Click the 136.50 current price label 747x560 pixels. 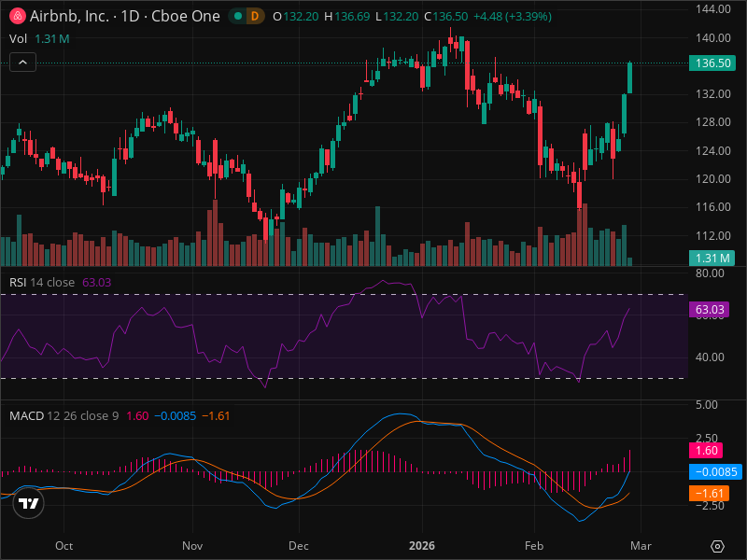tap(712, 63)
